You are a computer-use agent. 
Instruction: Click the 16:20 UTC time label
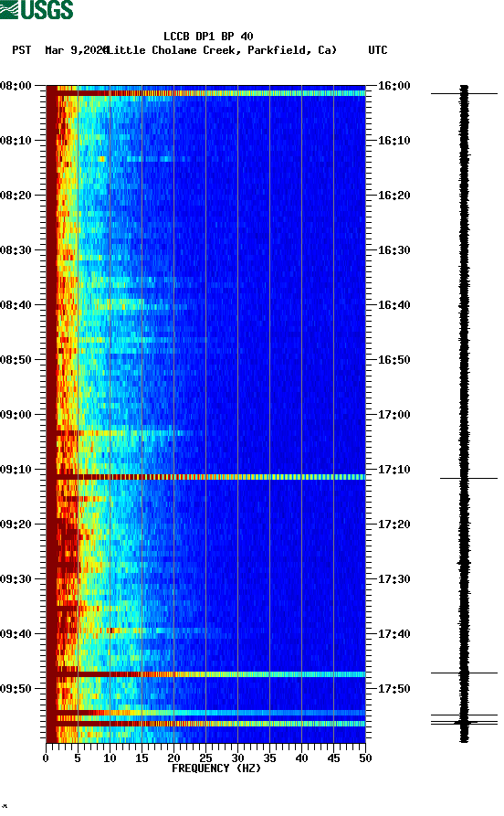394,196
